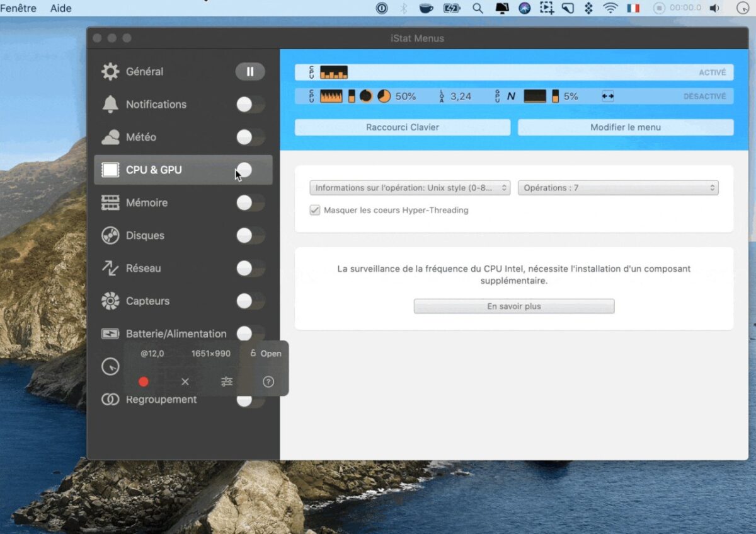Open the Notifications bell icon
Image resolution: width=756 pixels, height=534 pixels.
(110, 104)
